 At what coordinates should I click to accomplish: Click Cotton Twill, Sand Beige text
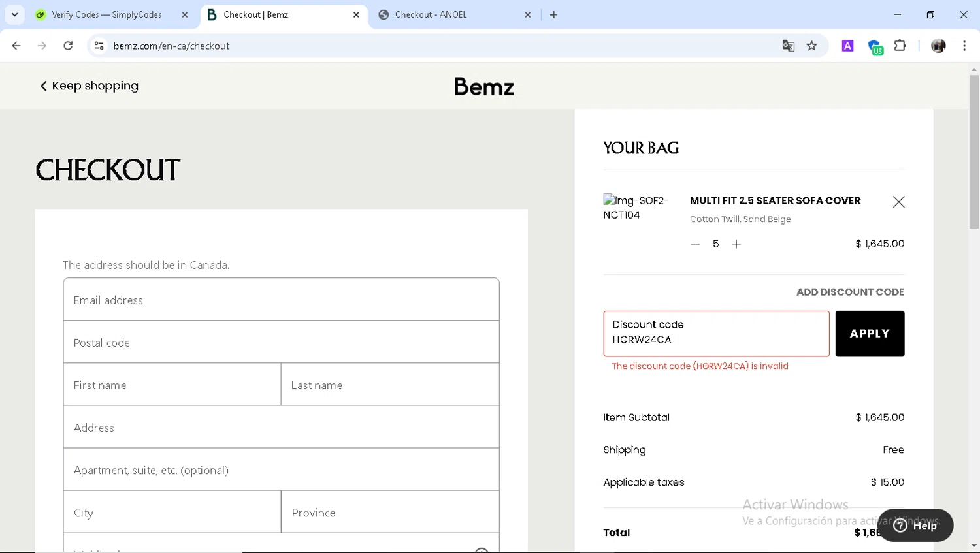740,219
